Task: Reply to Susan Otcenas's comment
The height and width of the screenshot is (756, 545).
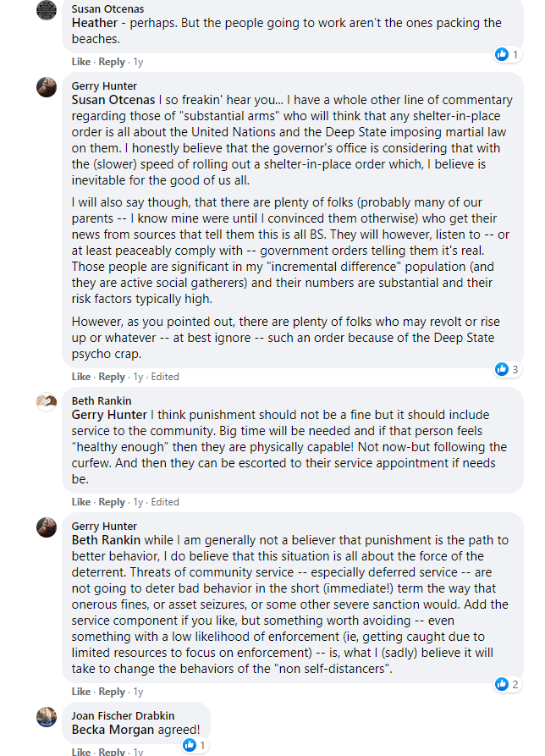Action: pyautogui.click(x=112, y=62)
